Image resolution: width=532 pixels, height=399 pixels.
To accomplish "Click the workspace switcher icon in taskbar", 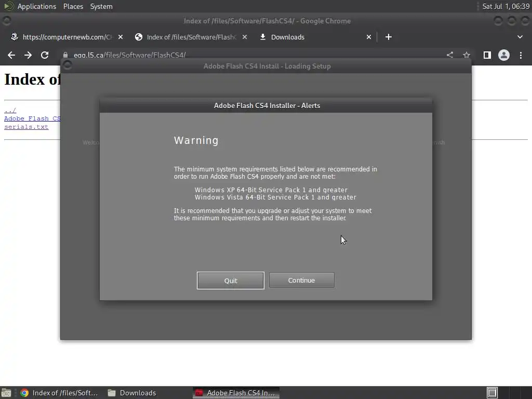I will pyautogui.click(x=492, y=393).
